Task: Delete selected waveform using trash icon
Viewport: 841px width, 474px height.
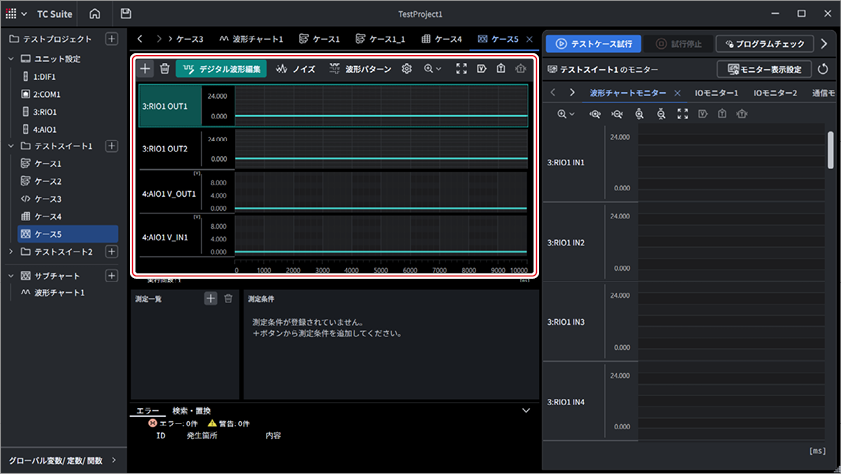Action: (x=165, y=69)
